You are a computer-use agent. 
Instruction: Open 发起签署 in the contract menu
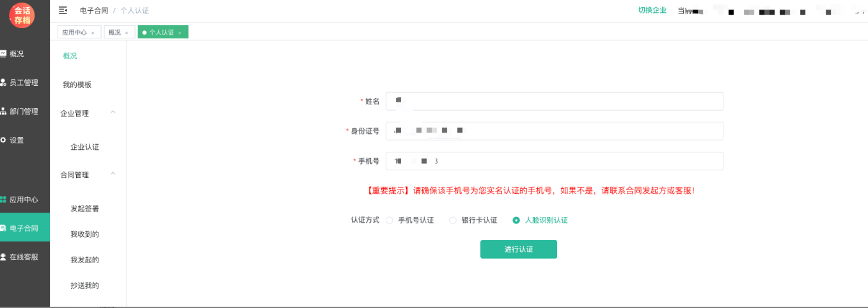pos(84,209)
